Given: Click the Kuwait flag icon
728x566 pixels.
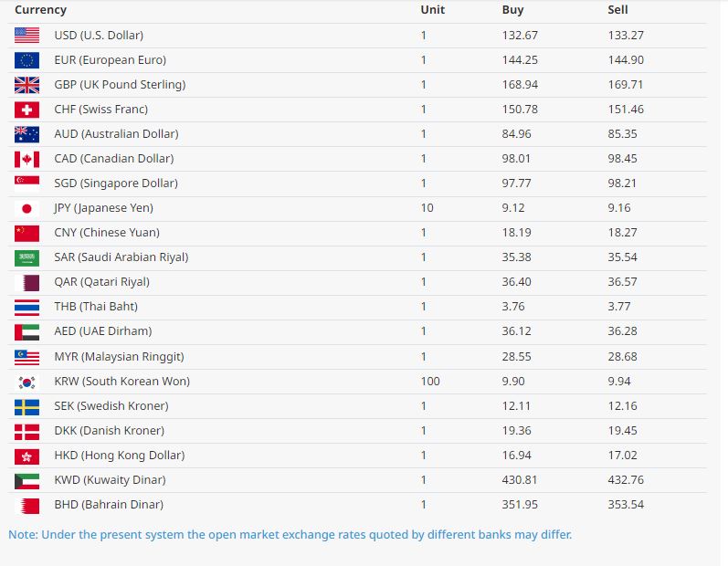Looking at the screenshot, I should [x=26, y=480].
